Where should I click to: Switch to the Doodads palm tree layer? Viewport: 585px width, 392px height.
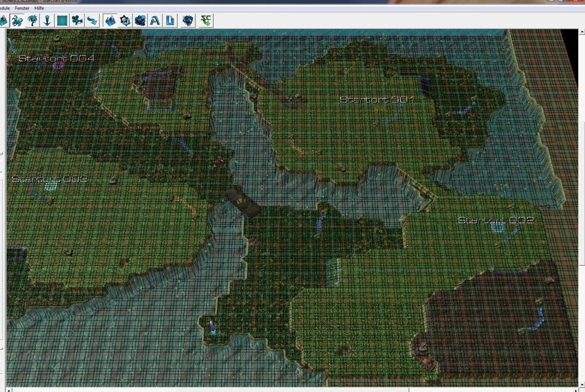click(33, 21)
